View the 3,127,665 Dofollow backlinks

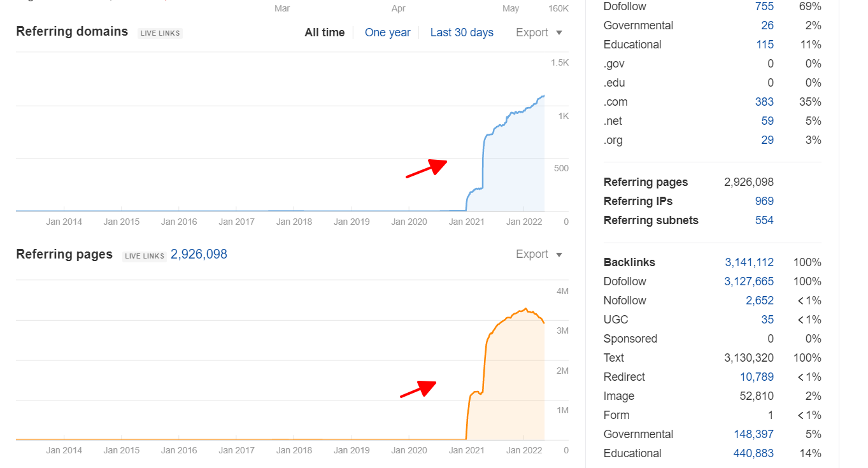pyautogui.click(x=749, y=281)
